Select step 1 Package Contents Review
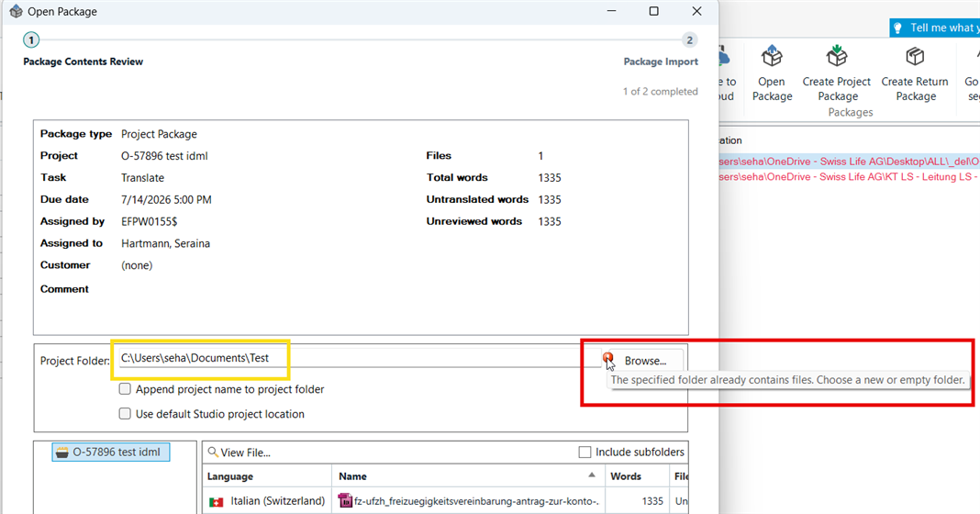980x514 pixels. tap(31, 40)
